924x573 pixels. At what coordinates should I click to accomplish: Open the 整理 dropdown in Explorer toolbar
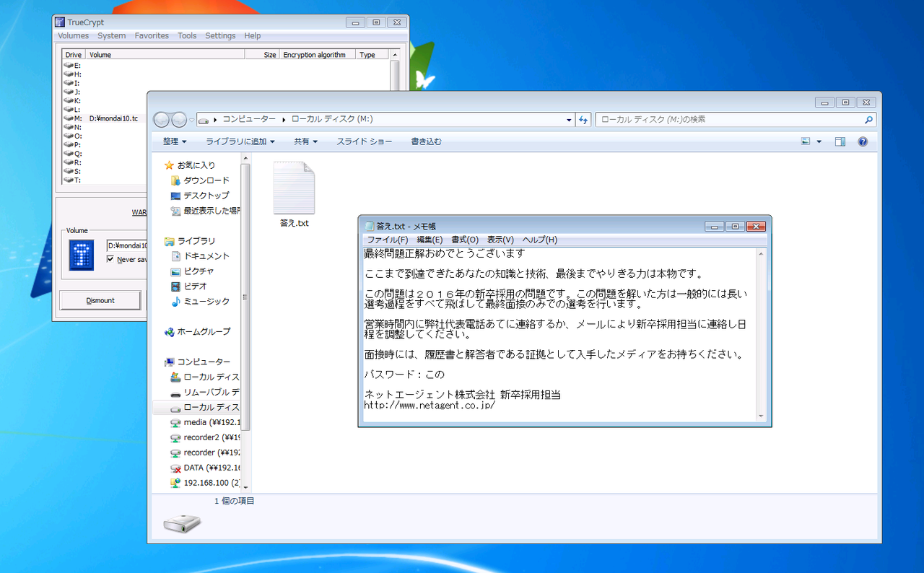(x=175, y=141)
